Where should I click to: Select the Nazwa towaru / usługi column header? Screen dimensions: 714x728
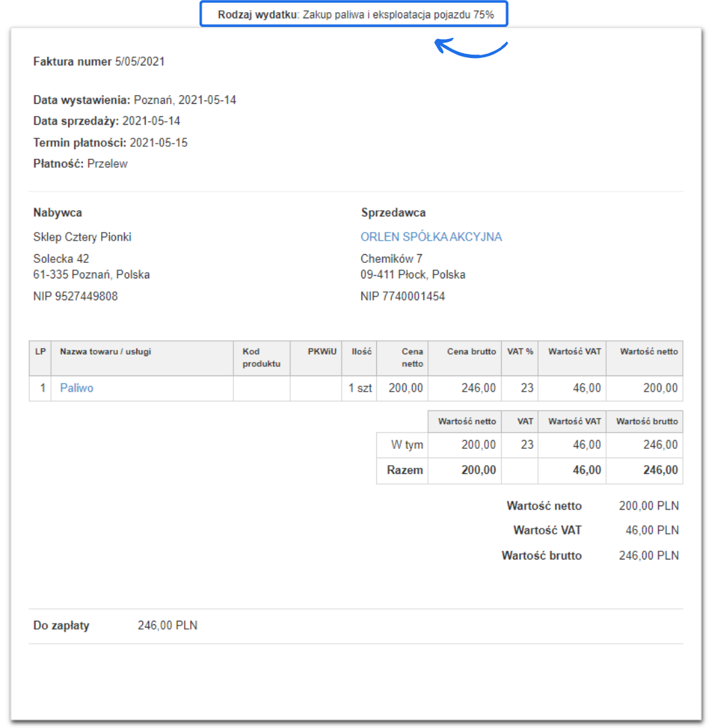(105, 351)
